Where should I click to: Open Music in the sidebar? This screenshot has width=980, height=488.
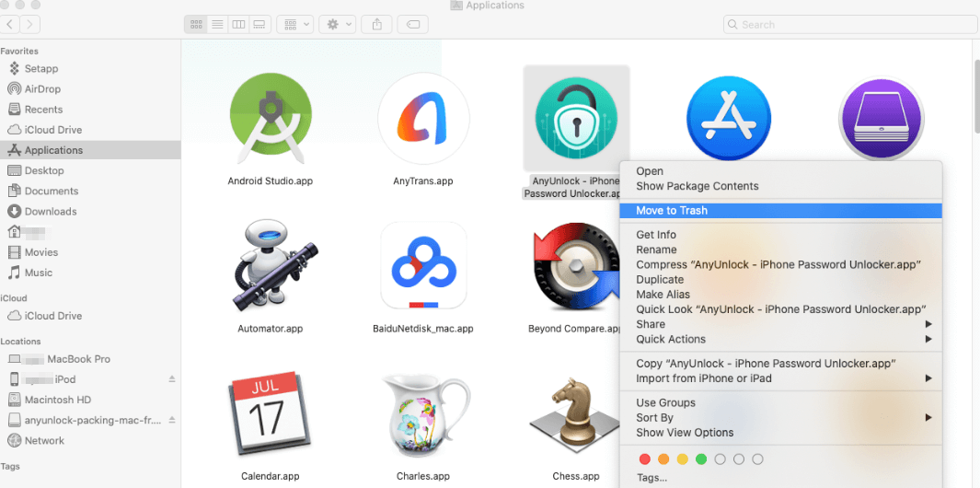90,273
